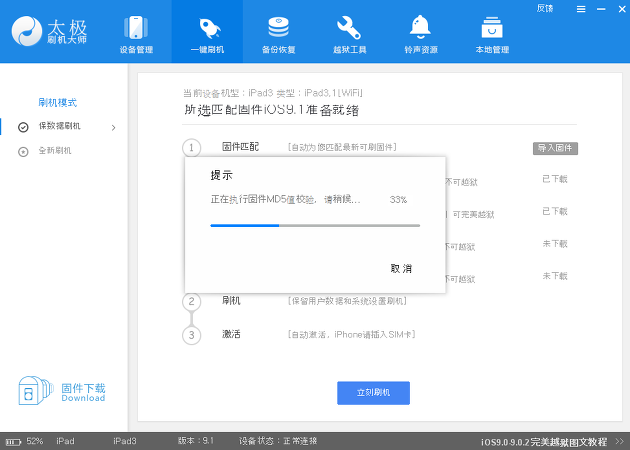630x450 pixels.
Task: Click the first 未下载 status
Action: (555, 244)
